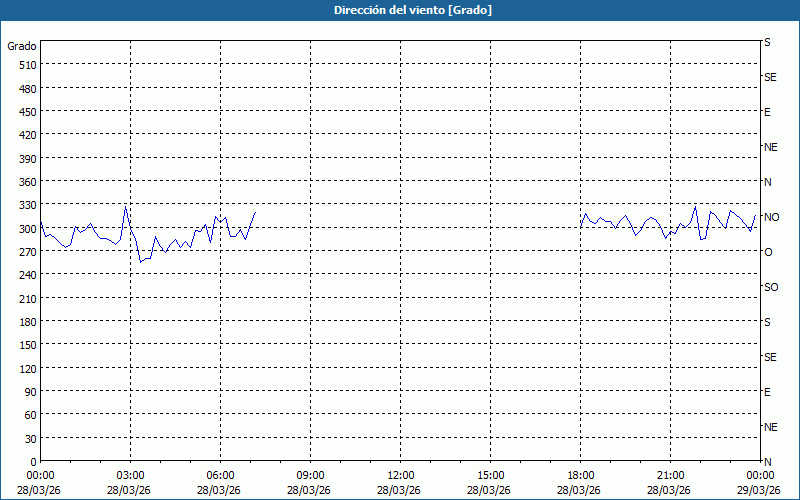This screenshot has width=800, height=500.
Task: Select the "NE" compass label at 30
Action: coord(770,427)
